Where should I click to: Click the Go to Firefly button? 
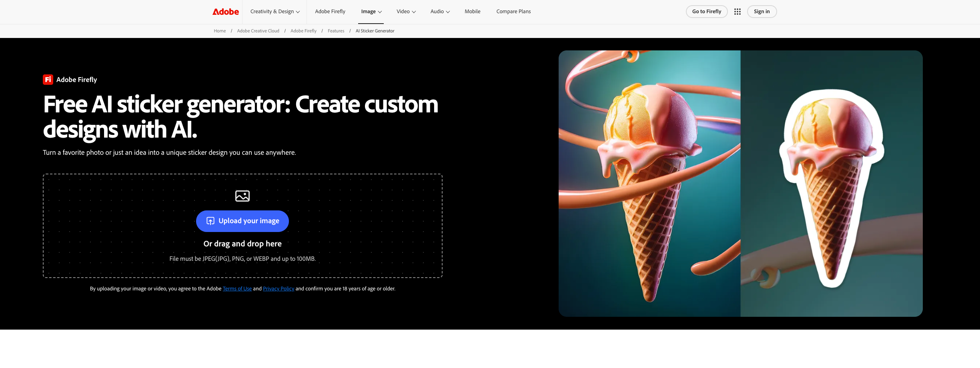(707, 12)
